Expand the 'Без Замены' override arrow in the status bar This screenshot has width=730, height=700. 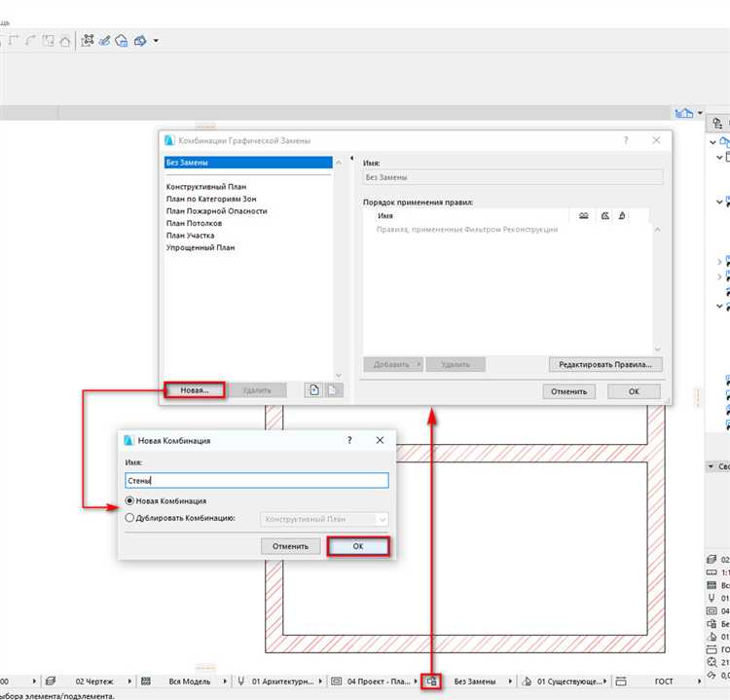511,682
